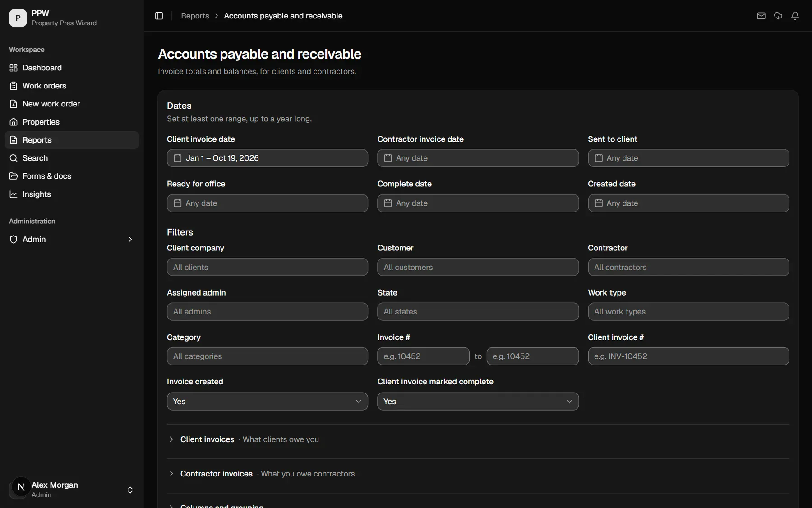The width and height of the screenshot is (812, 508).
Task: Click calendar icon in Complete date
Action: click(388, 203)
